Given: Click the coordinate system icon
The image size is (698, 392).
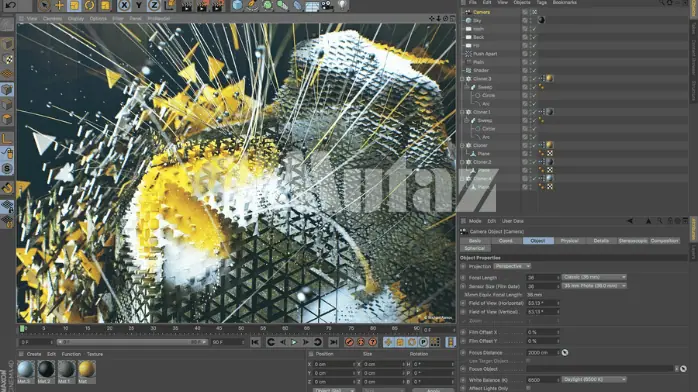Looking at the screenshot, I should tap(169, 5).
